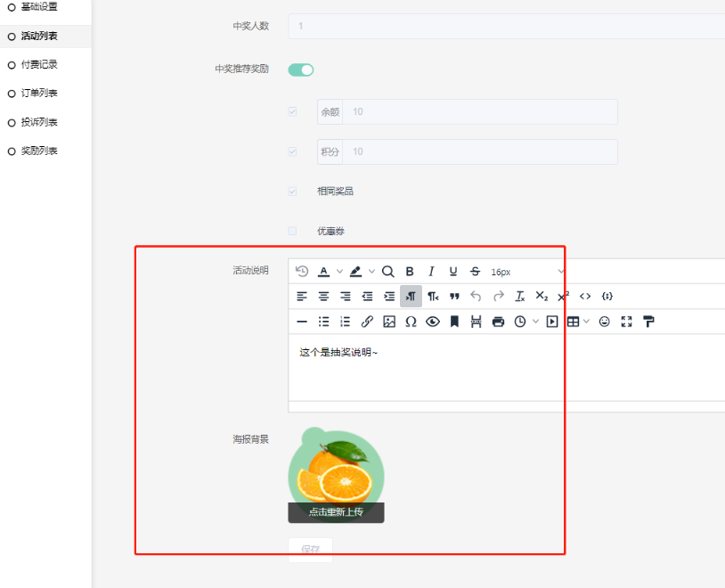Screen dimensions: 725x588
Task: Expand the table insert dropdown arrow
Action: [587, 322]
